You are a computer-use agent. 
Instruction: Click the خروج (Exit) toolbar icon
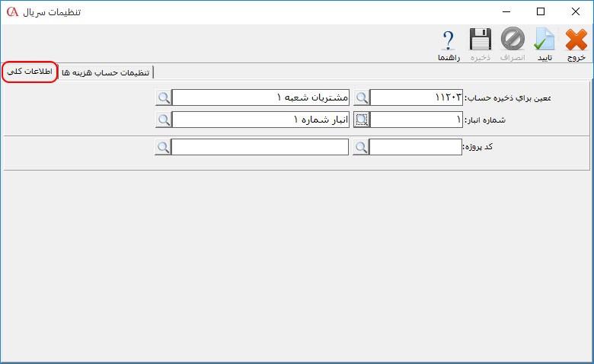pos(576,43)
